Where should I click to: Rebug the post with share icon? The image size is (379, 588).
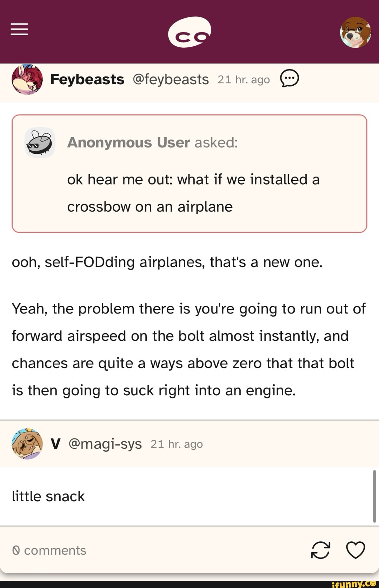tap(320, 550)
